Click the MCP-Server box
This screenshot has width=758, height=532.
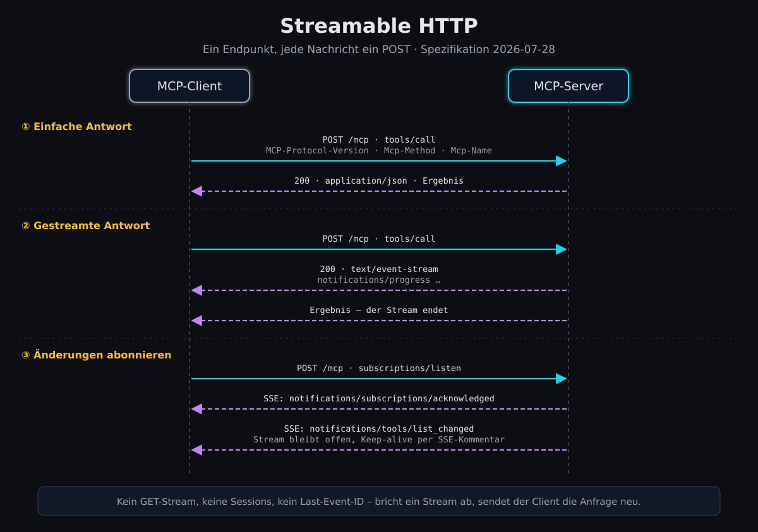(568, 86)
